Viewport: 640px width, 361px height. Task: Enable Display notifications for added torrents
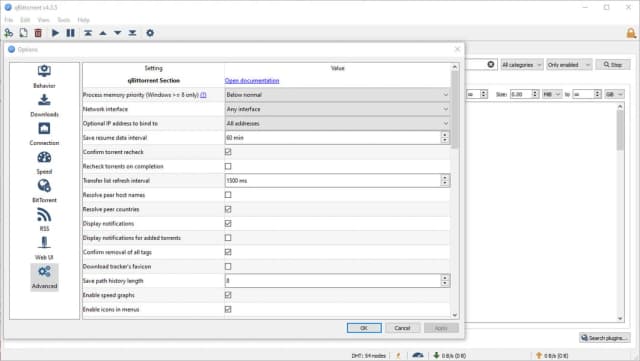pos(228,238)
